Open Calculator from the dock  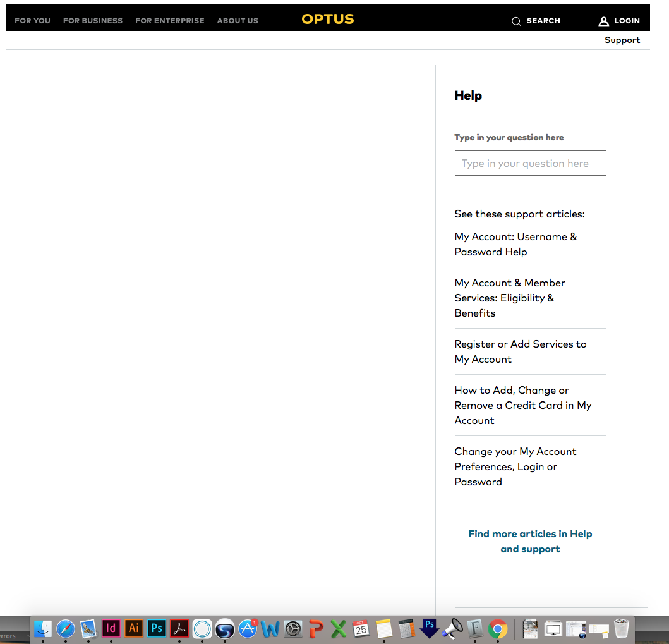click(407, 629)
